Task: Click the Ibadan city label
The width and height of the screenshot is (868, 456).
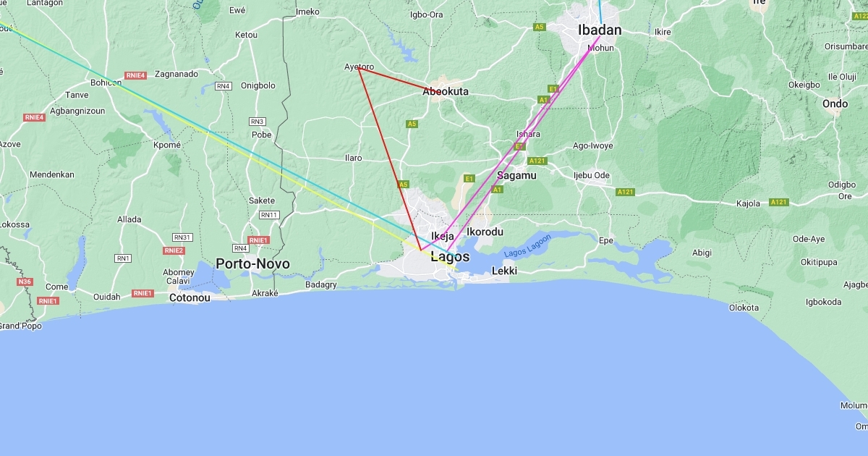Action: tap(600, 30)
